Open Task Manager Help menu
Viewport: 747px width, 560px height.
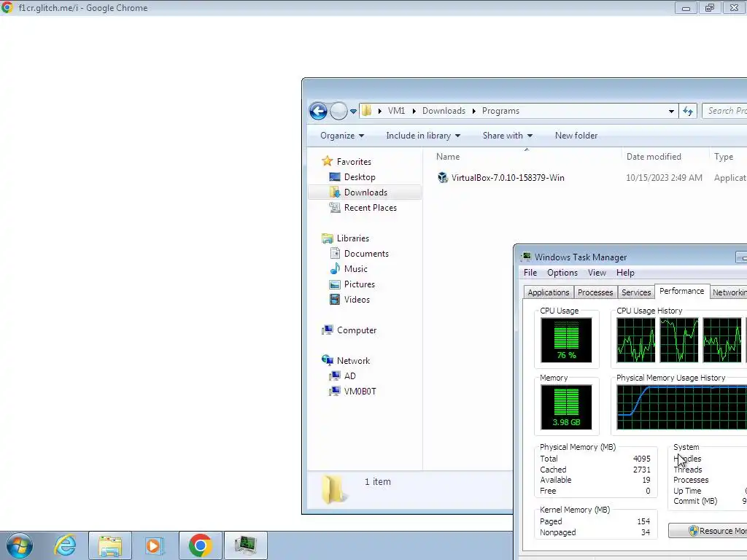pos(625,273)
